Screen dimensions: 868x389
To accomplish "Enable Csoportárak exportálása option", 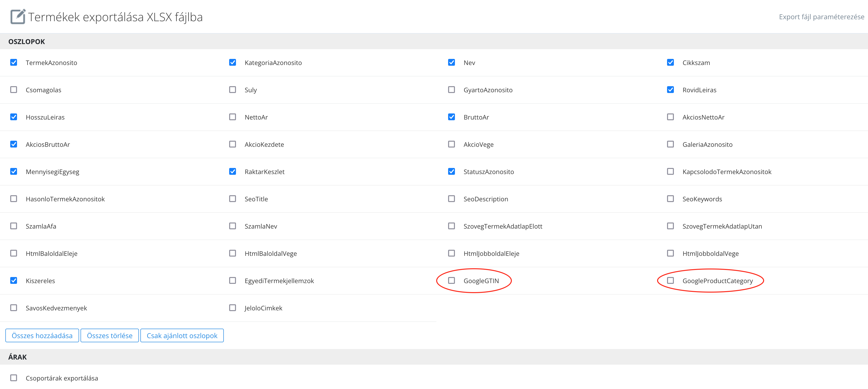I will pos(13,378).
